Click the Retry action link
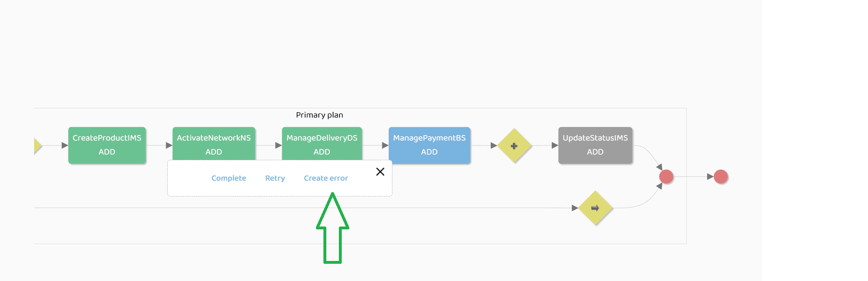Image resolution: width=868 pixels, height=281 pixels. click(275, 178)
